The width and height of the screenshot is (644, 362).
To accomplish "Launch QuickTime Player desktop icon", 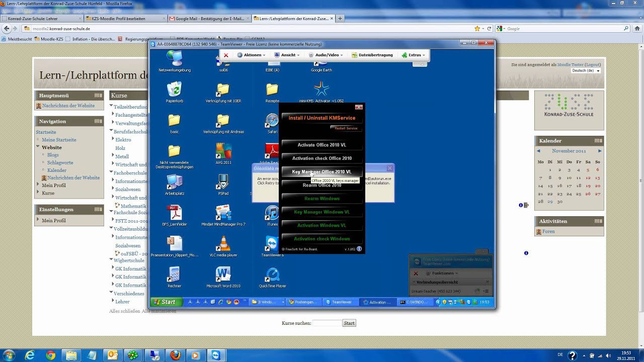I will coord(272,275).
